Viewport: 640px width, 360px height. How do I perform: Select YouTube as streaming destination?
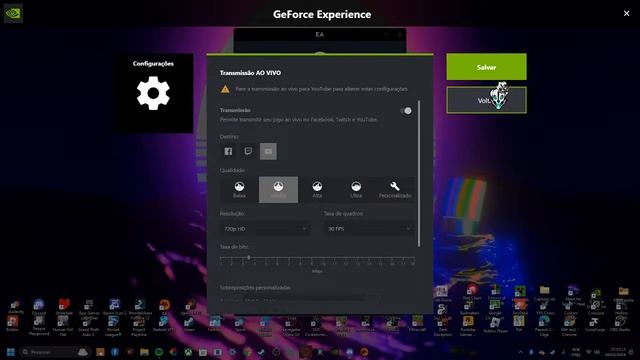[268, 151]
